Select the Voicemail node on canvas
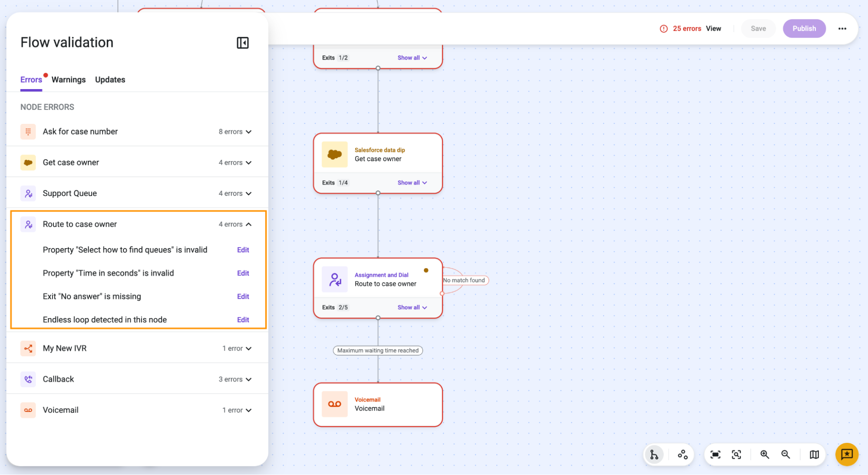Viewport: 868px width, 475px height. click(x=378, y=405)
